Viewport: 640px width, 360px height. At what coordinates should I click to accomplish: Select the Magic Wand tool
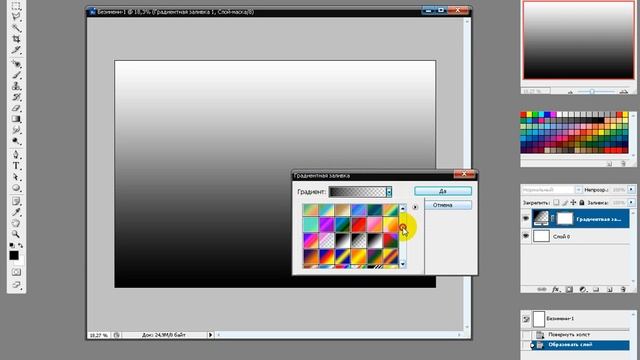point(16,28)
